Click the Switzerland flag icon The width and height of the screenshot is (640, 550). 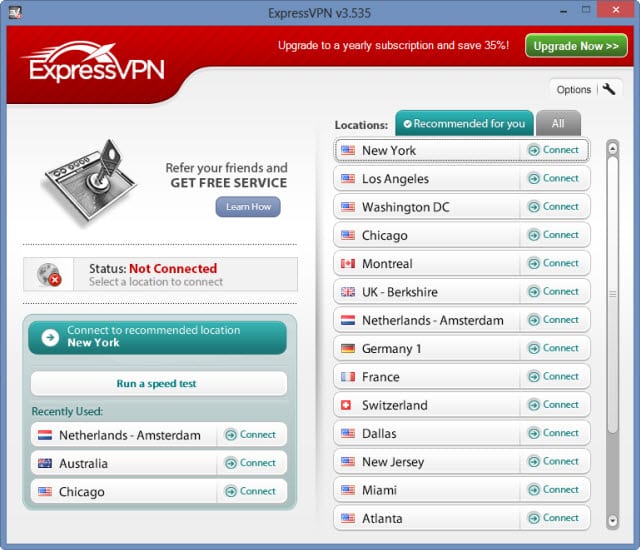point(346,405)
